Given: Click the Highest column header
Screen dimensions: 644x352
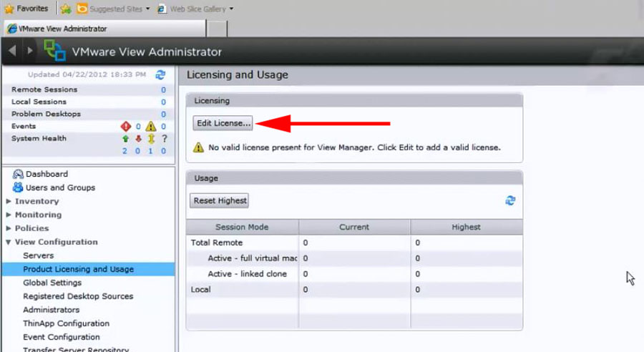Looking at the screenshot, I should click(466, 227).
